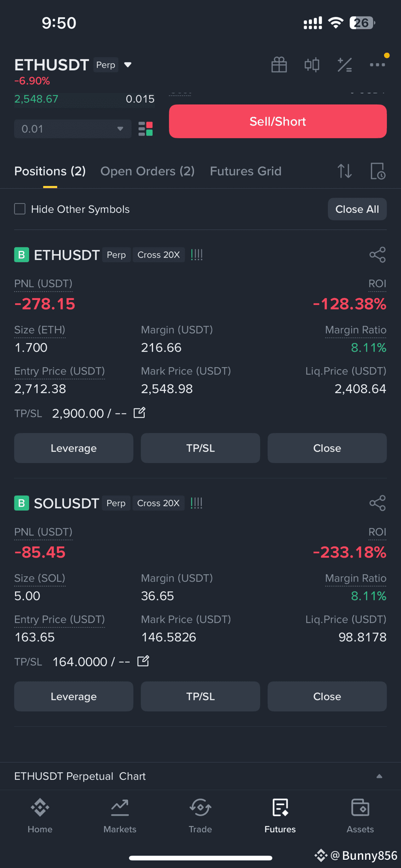Edit TP/SL on the ETHUSDT position
Viewport: 401px width, 868px height.
tap(139, 413)
